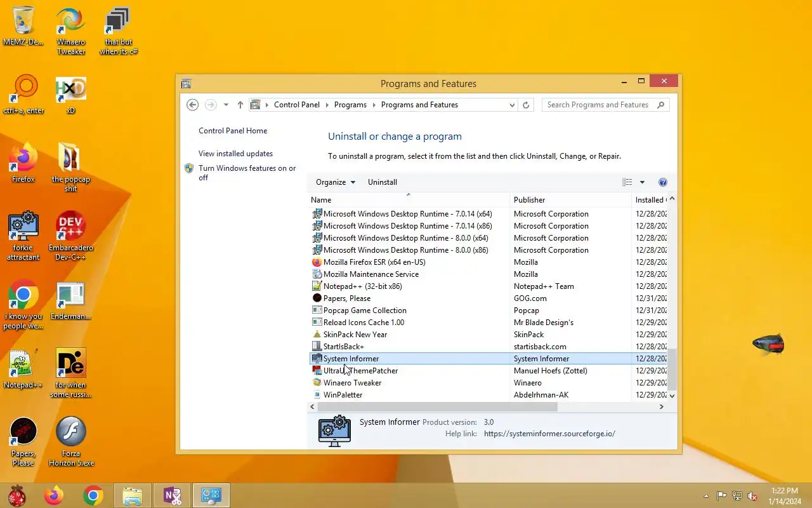
Task: Select UltraUXThemePatcher program row
Action: (488, 371)
